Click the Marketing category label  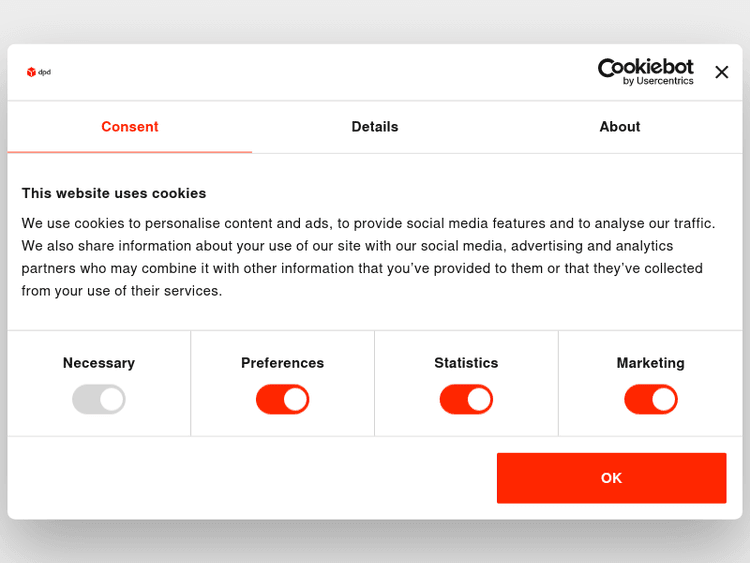point(651,363)
